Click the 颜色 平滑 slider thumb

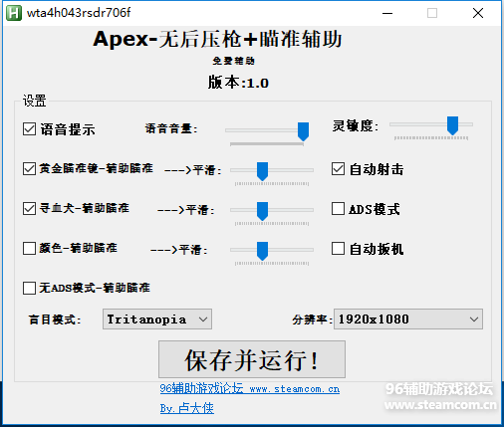(x=262, y=251)
